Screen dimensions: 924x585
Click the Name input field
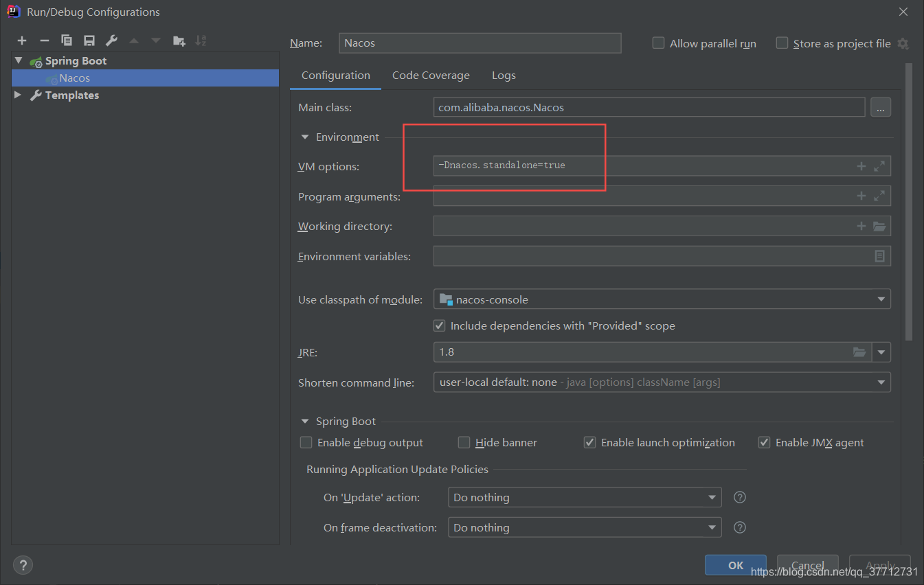click(480, 43)
